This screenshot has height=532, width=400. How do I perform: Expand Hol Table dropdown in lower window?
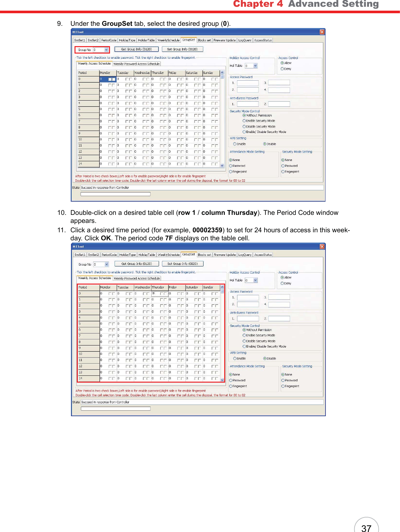click(255, 280)
